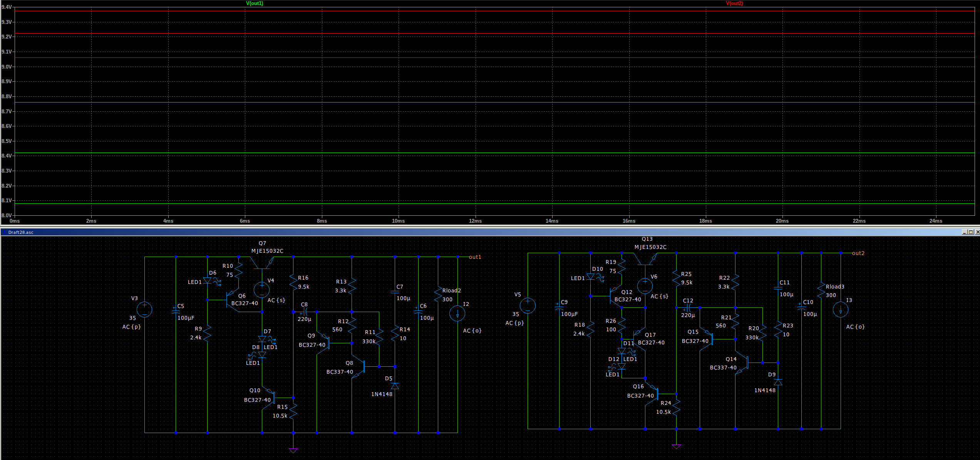Click voltage source V3 symbol

[x=144, y=309]
